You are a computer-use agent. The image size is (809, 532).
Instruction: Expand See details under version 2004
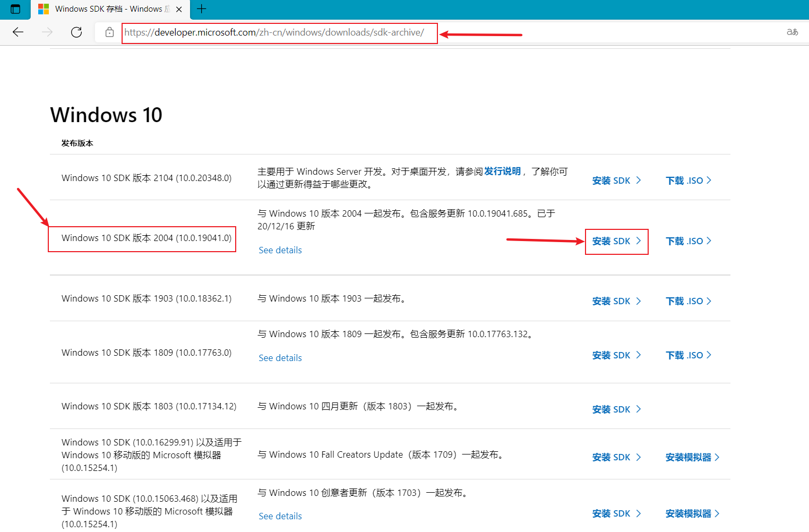click(x=280, y=250)
